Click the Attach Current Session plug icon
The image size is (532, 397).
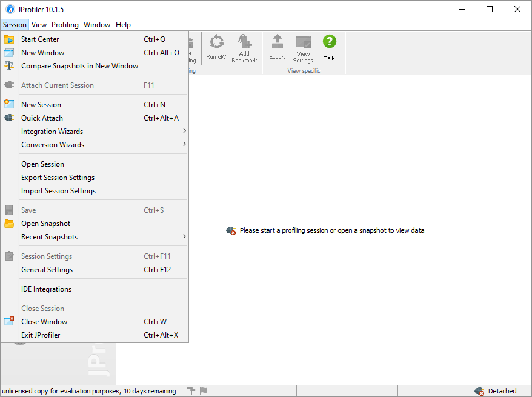(9, 85)
